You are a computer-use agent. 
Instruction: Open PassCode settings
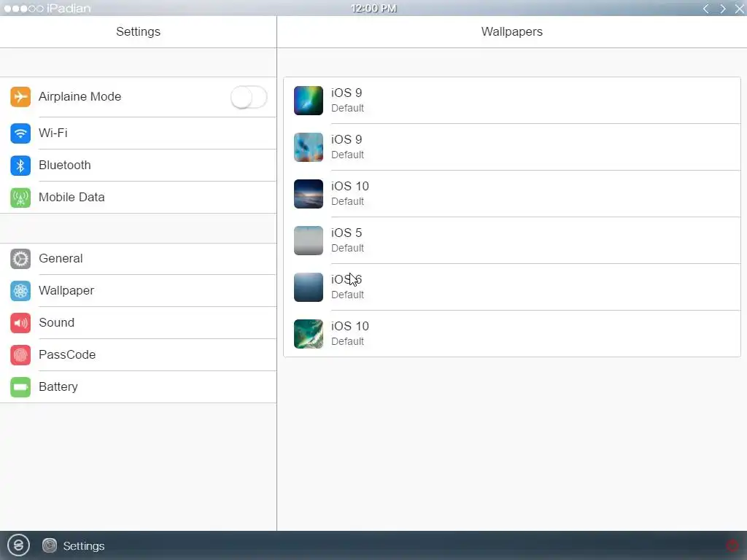pos(138,355)
